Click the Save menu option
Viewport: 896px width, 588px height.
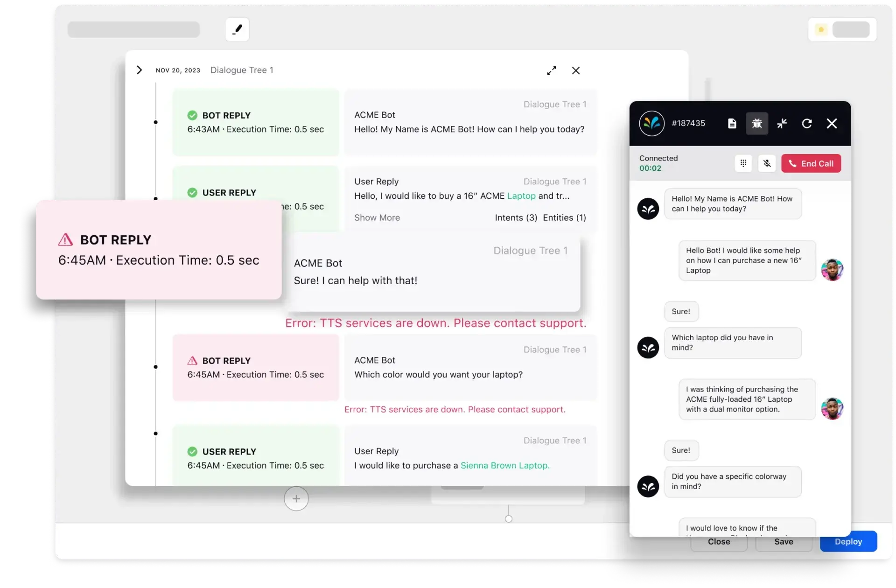tap(784, 541)
